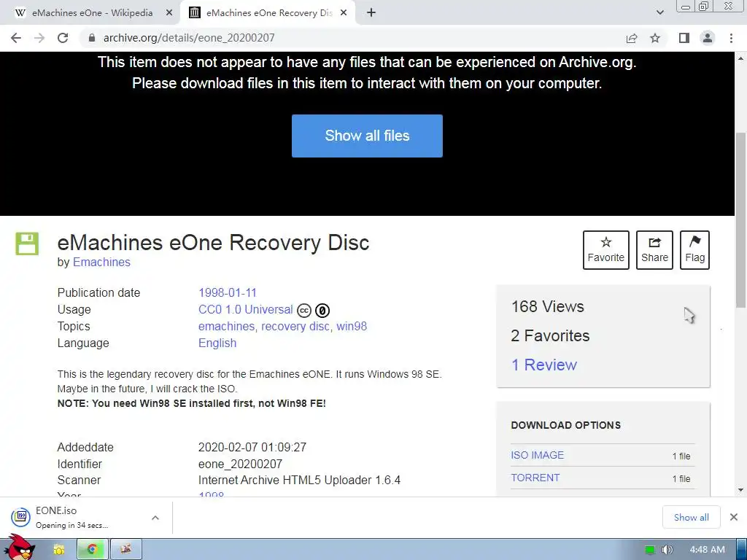747x560 pixels.
Task: Click the 168 Views text
Action: 547,307
